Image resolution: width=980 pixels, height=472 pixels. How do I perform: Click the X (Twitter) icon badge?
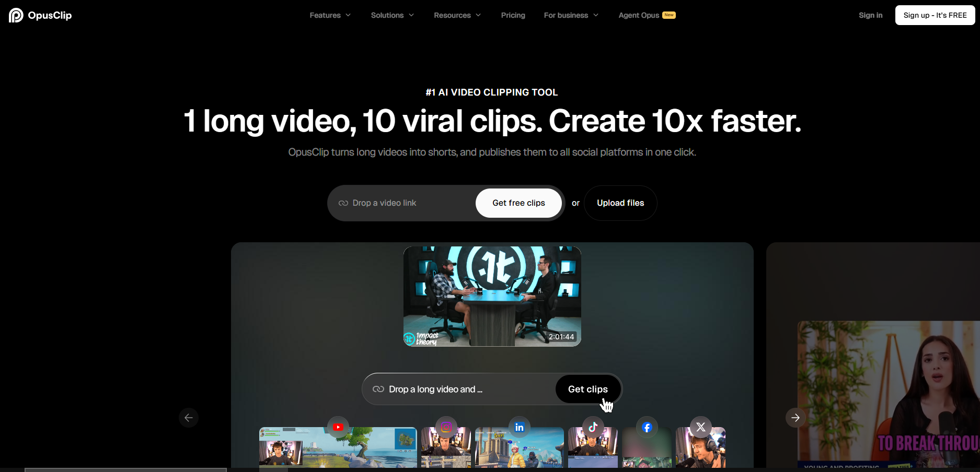(x=701, y=427)
